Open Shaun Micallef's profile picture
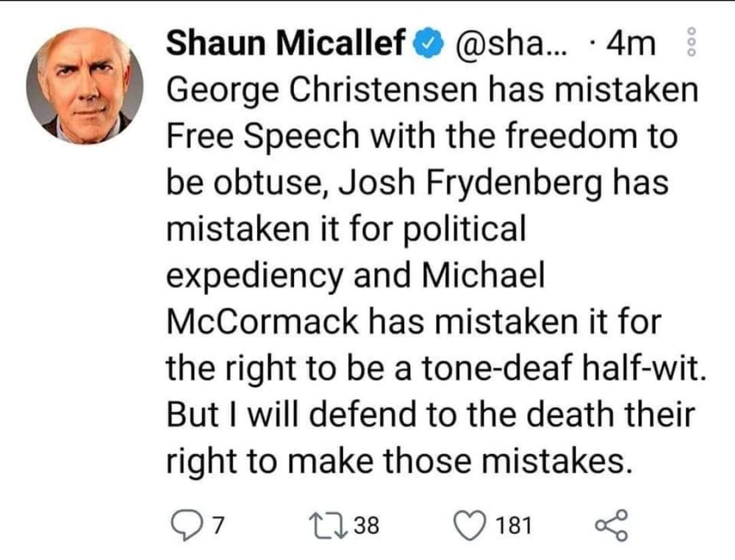735x560 pixels. (84, 86)
